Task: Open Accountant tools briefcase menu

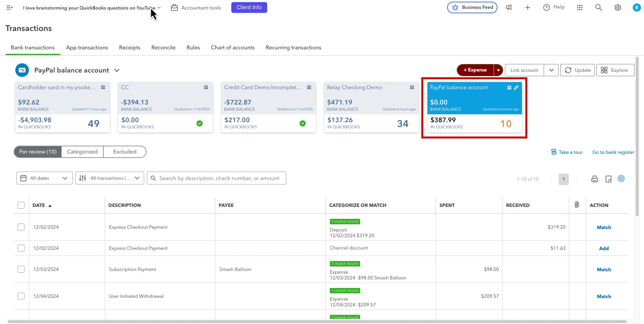Action: click(x=196, y=7)
